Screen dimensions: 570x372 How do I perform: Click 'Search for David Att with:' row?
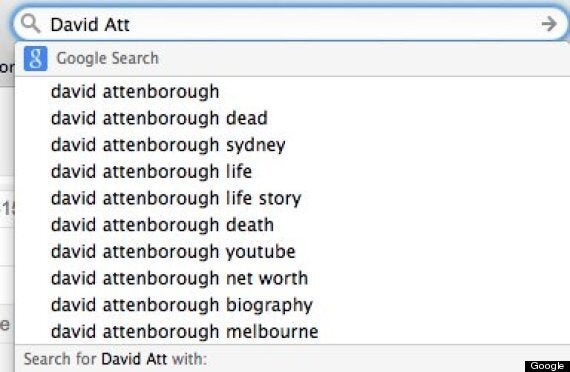(x=292, y=359)
